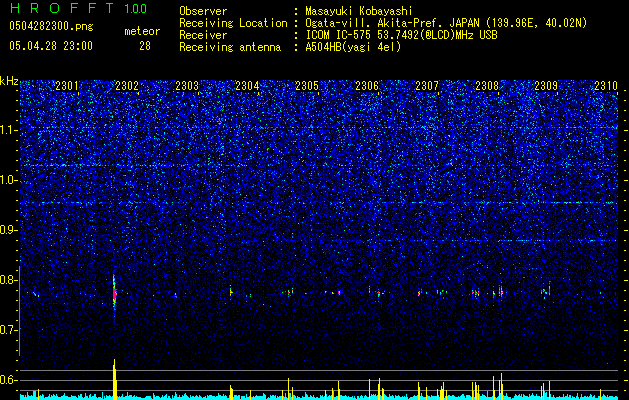629x400 pixels.
Task: Click the date stamp 05.04.28 23:00
Action: pos(51,46)
